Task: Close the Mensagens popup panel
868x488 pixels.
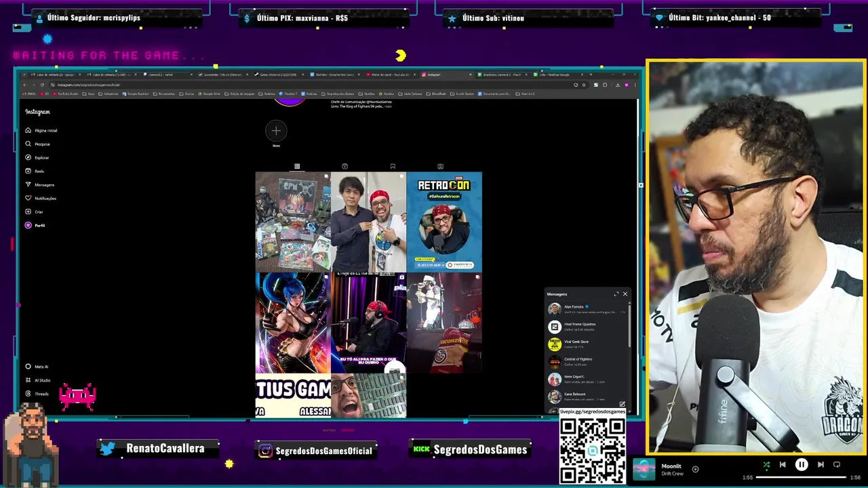Action: pyautogui.click(x=625, y=294)
